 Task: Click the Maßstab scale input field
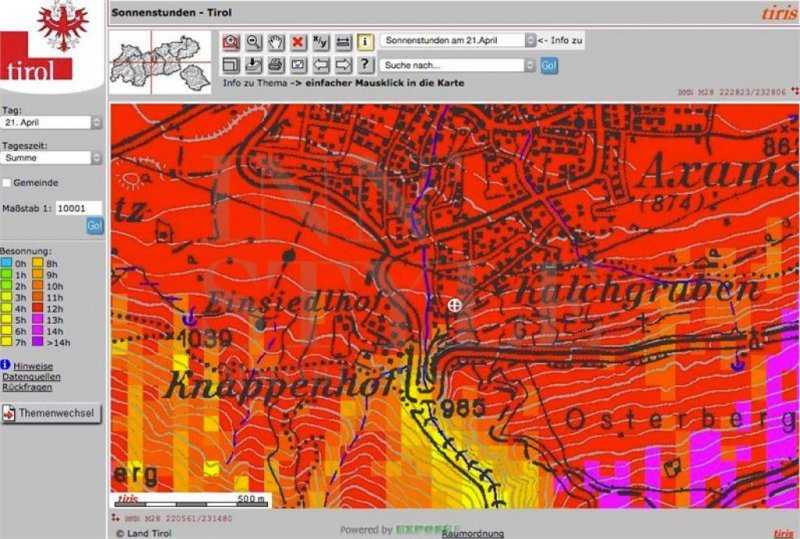(x=78, y=209)
